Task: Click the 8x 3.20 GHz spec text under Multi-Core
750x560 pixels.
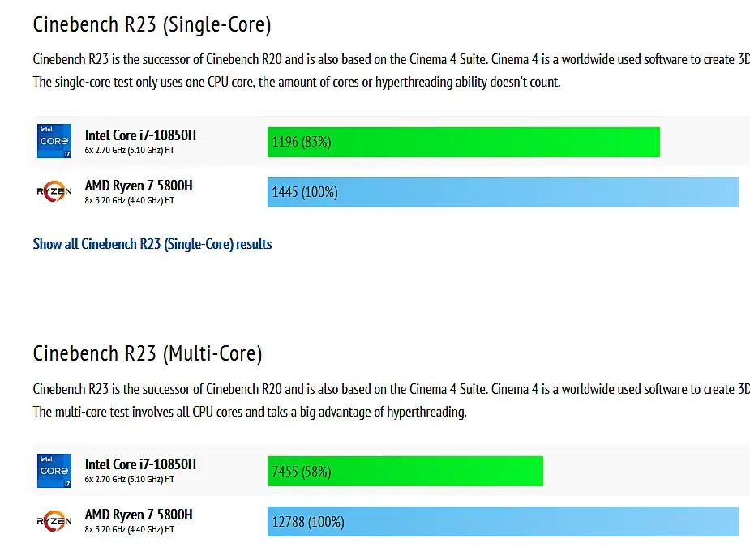Action: click(x=130, y=529)
